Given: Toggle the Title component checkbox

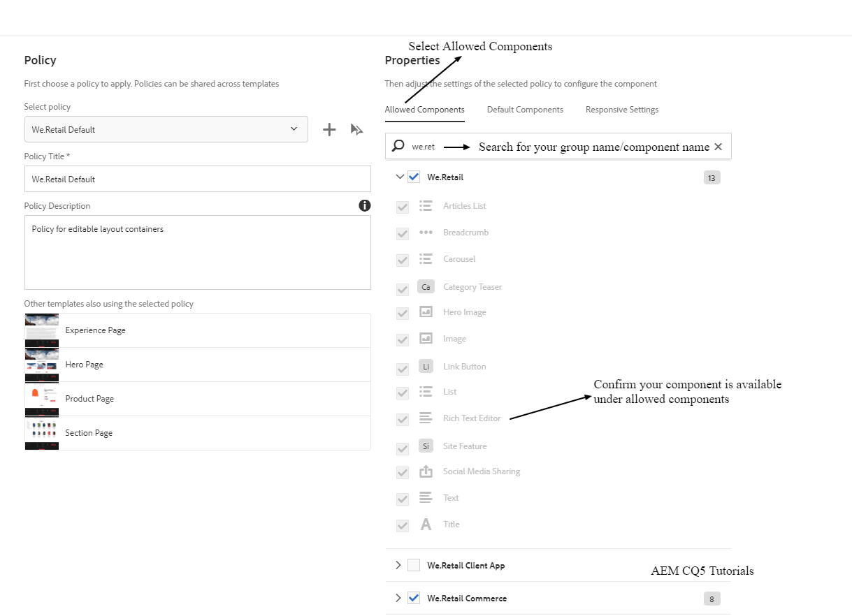Looking at the screenshot, I should (403, 526).
